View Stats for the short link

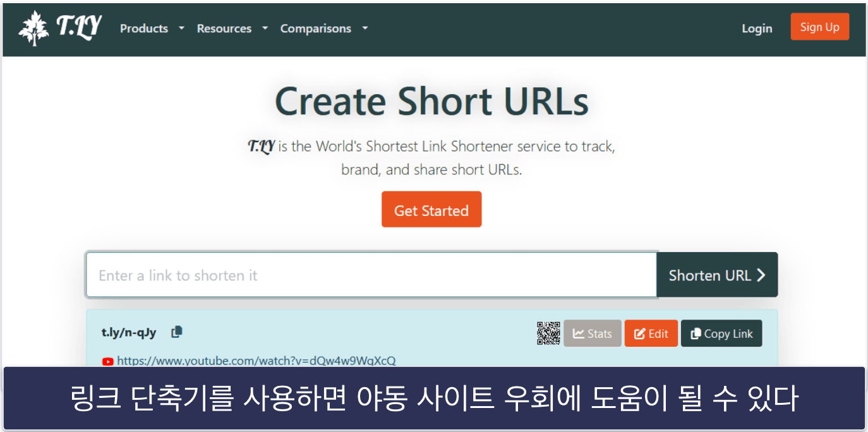593,333
